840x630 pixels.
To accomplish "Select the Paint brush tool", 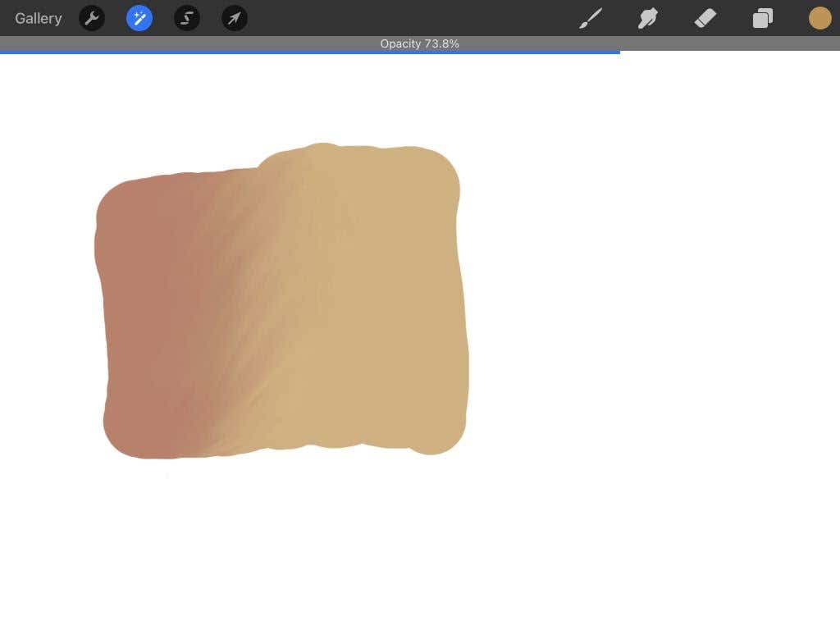I will pos(591,18).
